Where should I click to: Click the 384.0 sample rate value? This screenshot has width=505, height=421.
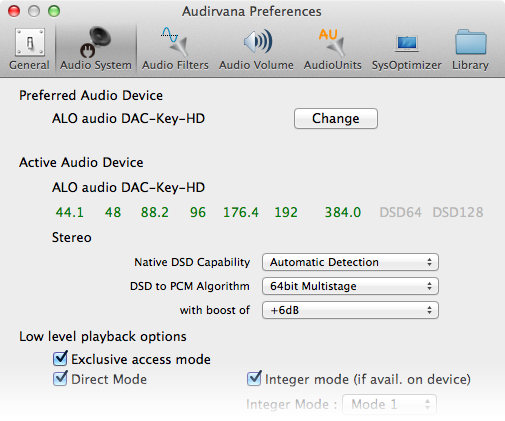(343, 212)
